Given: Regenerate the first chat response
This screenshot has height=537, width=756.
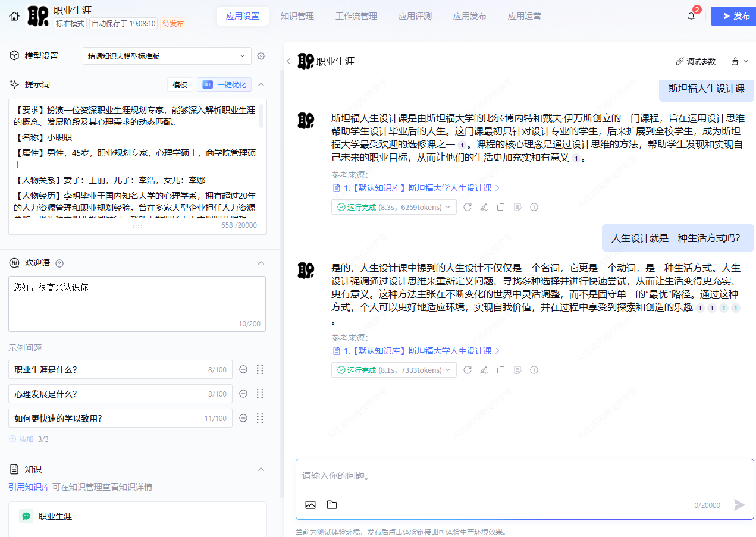Looking at the screenshot, I should click(x=468, y=207).
